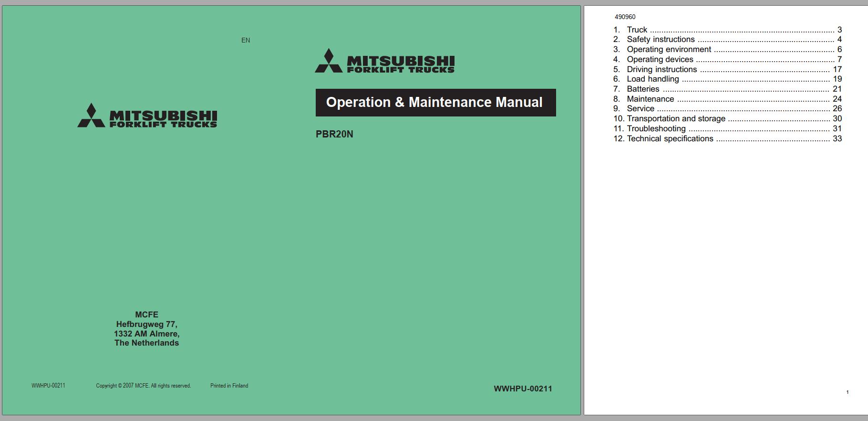Click the Mitsubishi logo above the manual title
This screenshot has width=868, height=421.
[385, 61]
